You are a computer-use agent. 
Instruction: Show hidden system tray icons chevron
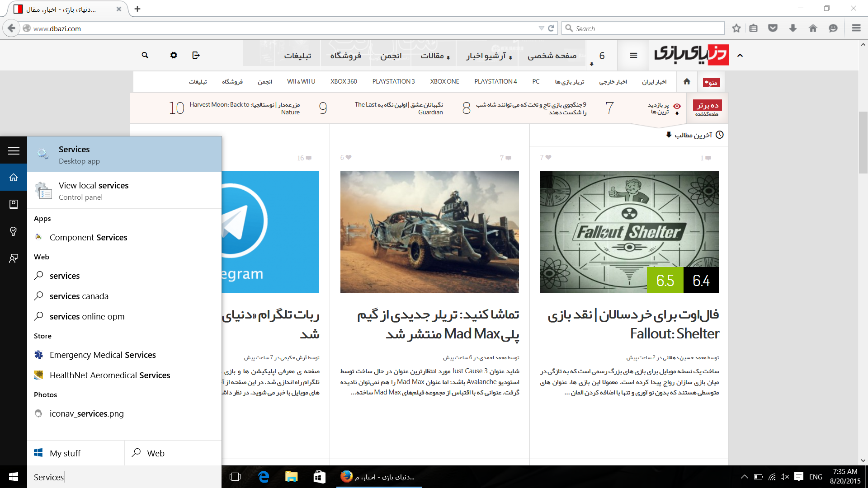[x=744, y=477]
